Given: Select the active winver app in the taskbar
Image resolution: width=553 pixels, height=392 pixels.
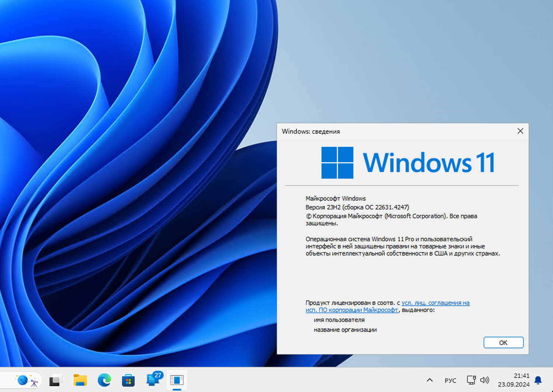Looking at the screenshot, I should 177,380.
